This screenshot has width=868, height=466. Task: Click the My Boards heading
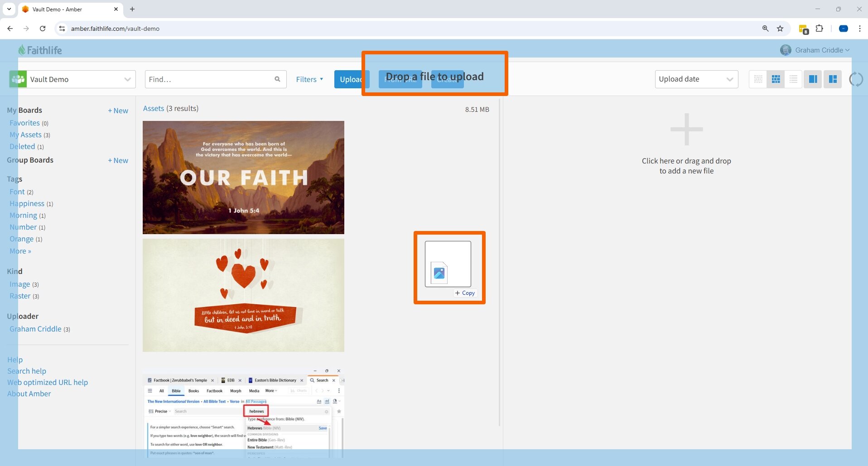pyautogui.click(x=24, y=110)
